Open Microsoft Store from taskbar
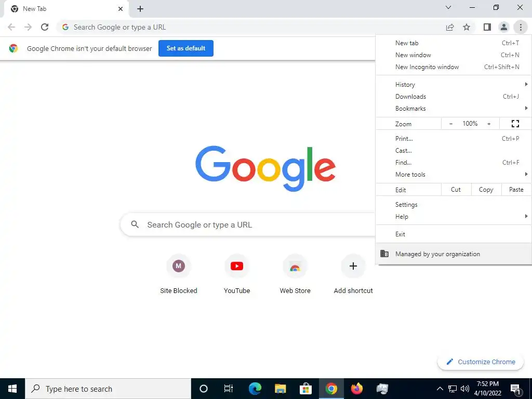The height and width of the screenshot is (399, 532). pos(305,389)
